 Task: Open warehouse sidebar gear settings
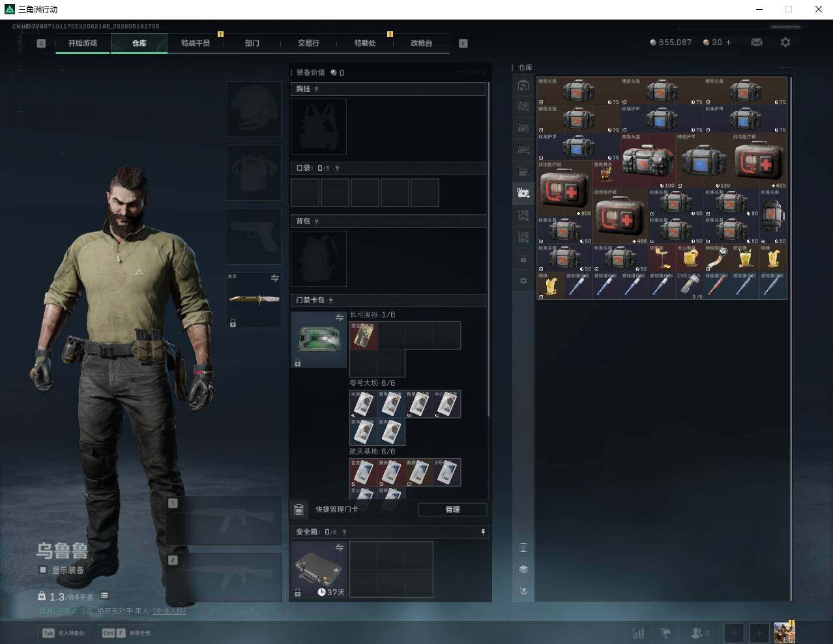(x=523, y=281)
